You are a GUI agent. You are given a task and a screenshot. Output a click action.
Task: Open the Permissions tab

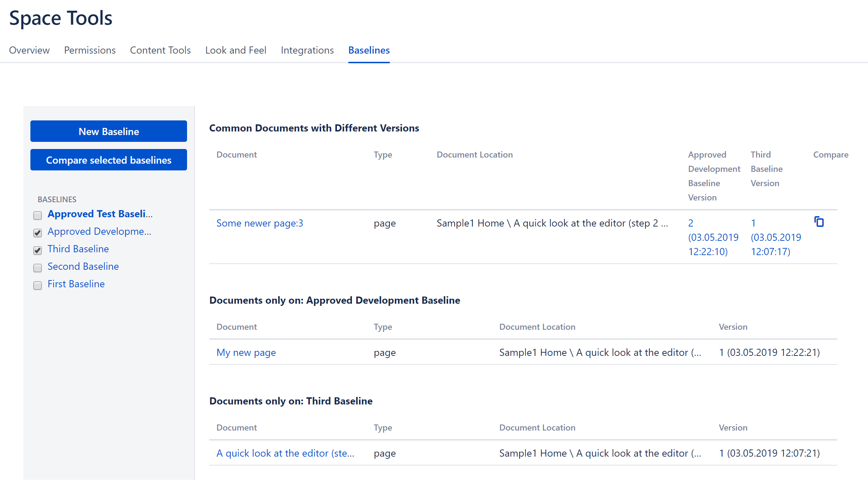pos(89,50)
